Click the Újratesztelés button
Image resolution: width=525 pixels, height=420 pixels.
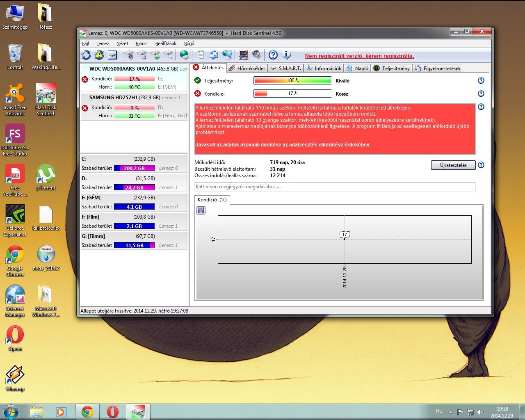coord(453,165)
